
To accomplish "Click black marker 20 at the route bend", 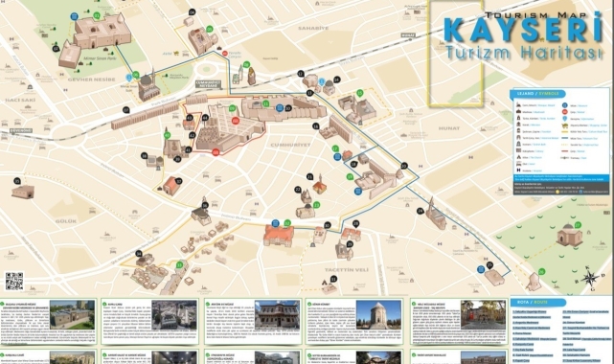I will point(404,166).
